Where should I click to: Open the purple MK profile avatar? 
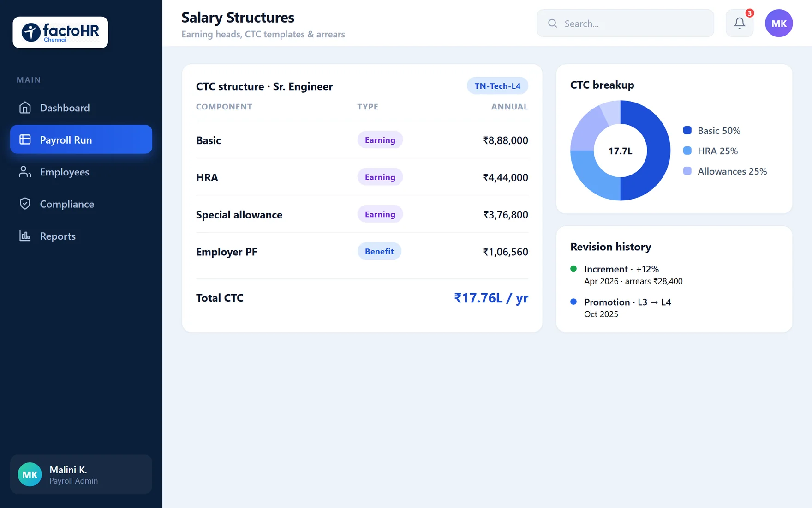click(779, 23)
